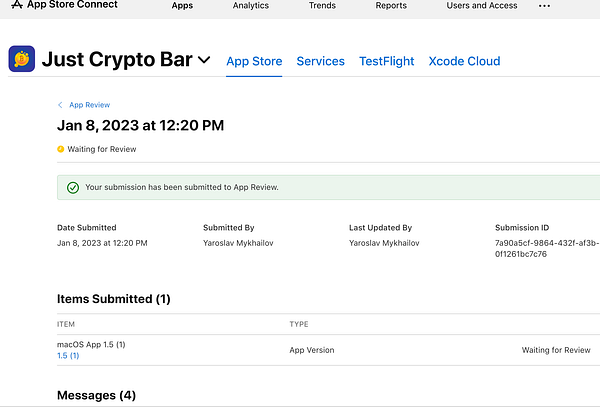Open the Apps menu
Image resolution: width=600 pixels, height=408 pixels.
click(x=182, y=5)
